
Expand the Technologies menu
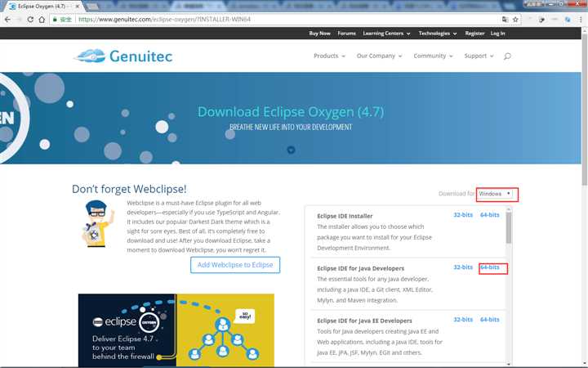(438, 34)
